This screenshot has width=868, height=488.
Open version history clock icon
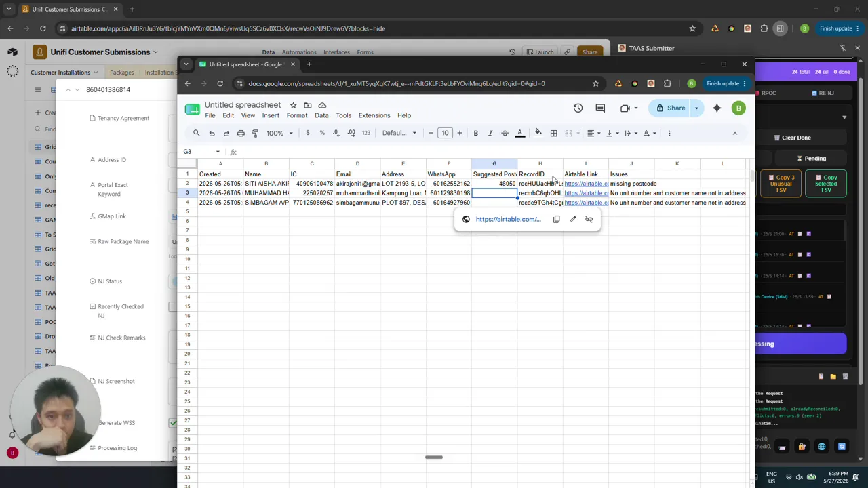[578, 108]
